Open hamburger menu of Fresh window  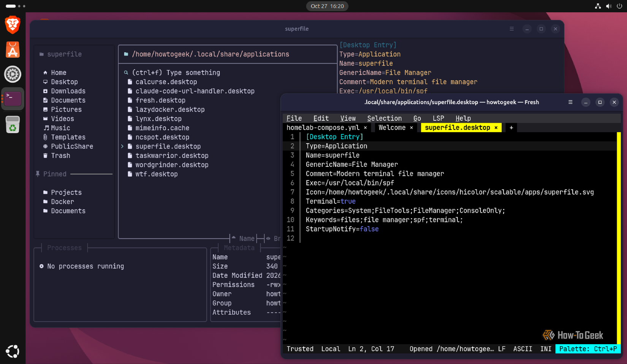(570, 102)
